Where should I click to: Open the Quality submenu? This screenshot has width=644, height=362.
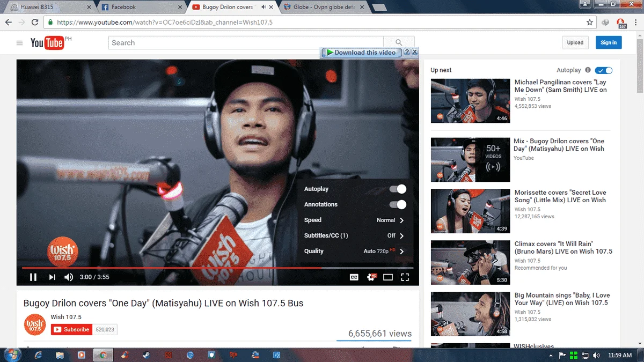coord(355,251)
